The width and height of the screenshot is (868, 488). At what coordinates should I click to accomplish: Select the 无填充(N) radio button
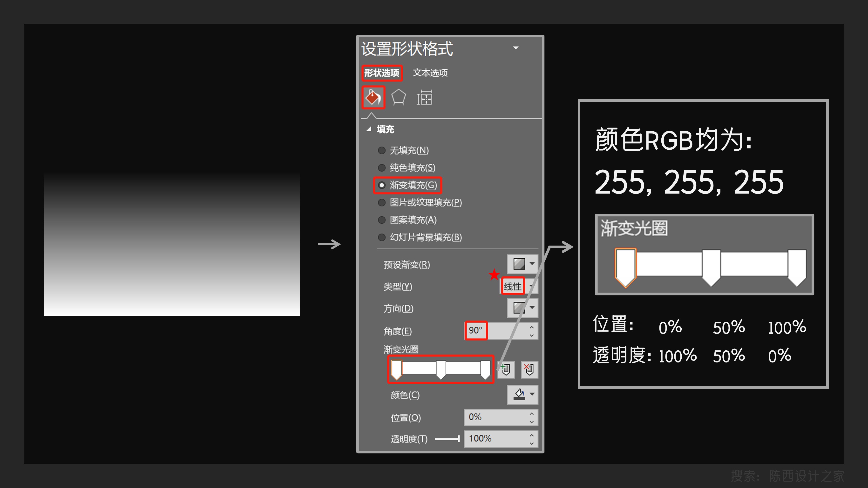coord(381,150)
